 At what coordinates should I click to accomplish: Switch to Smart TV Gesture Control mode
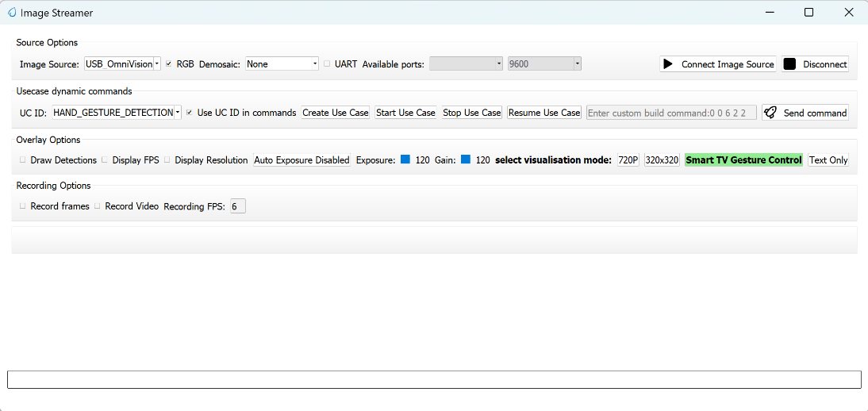(x=743, y=160)
